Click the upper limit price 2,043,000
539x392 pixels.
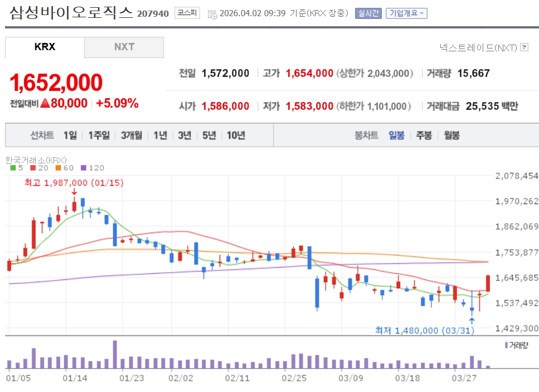388,73
